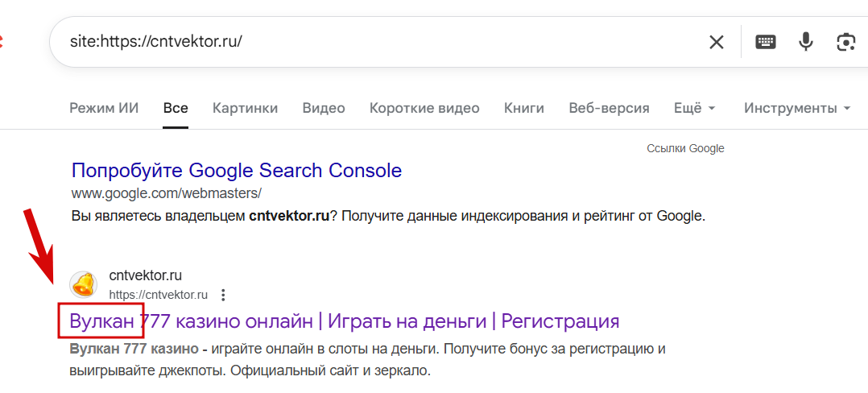868x393 pixels.
Task: Click the https://cntvektor.ru URL breadcrumb
Action: [x=159, y=295]
